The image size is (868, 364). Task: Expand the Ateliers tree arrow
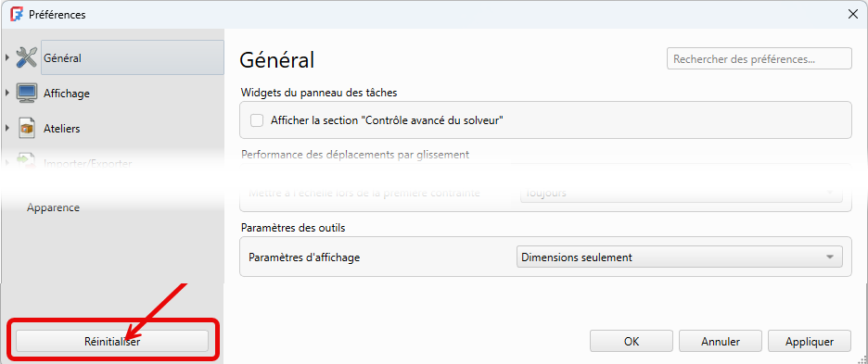(7, 129)
